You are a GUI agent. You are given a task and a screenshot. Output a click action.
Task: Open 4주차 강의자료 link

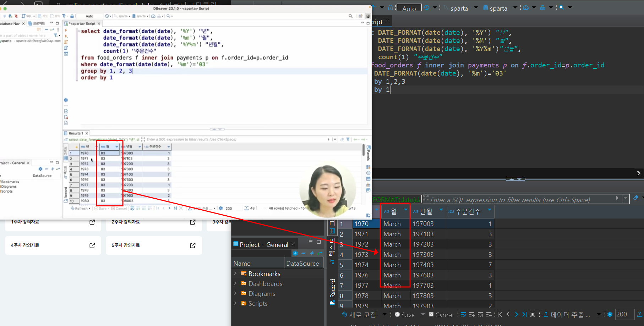point(53,245)
